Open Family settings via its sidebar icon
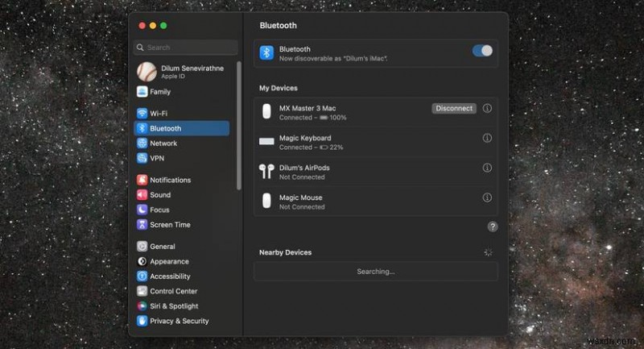644x349 pixels. (x=142, y=92)
